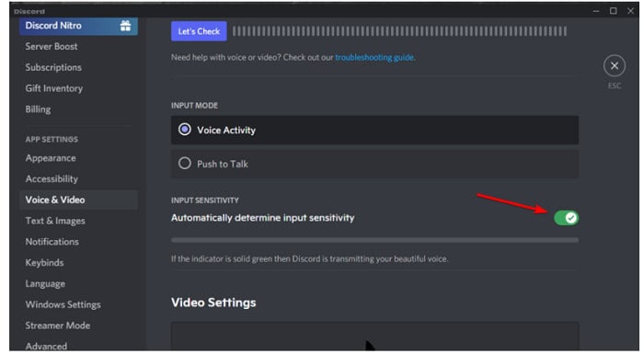Click the input sensitivity indicator bar

coord(374,240)
